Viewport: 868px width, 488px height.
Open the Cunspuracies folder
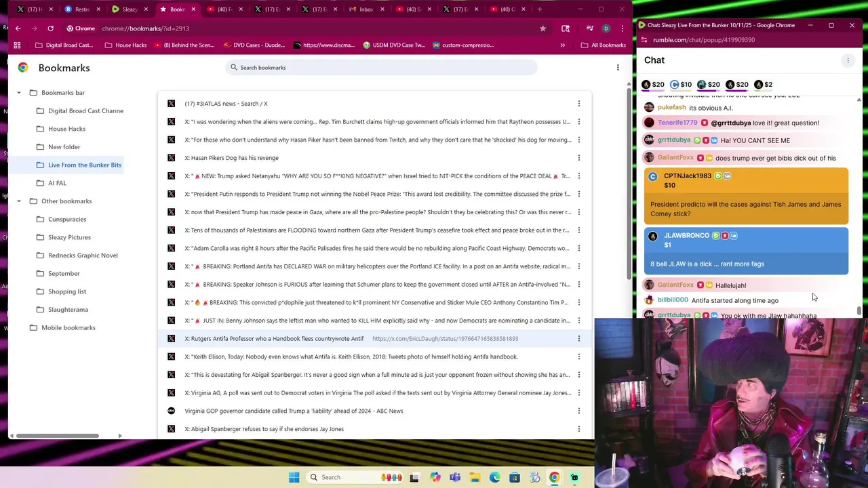point(60,220)
